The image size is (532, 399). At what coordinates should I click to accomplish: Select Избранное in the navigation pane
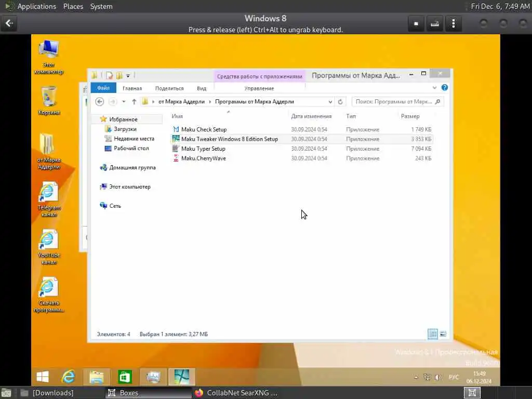click(x=123, y=119)
